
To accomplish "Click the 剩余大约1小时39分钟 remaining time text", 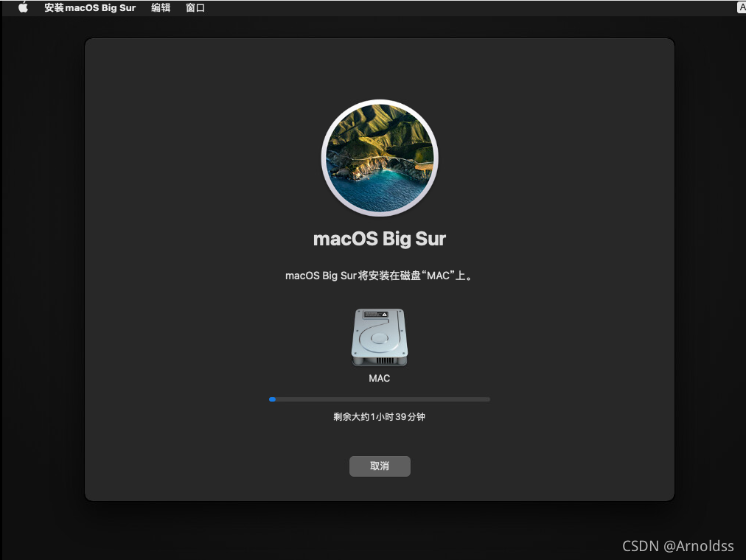I will tap(379, 417).
